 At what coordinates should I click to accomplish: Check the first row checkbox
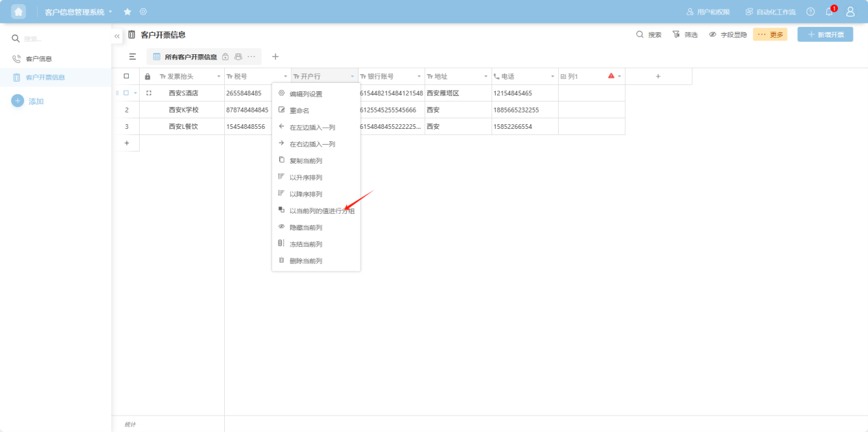tap(126, 93)
